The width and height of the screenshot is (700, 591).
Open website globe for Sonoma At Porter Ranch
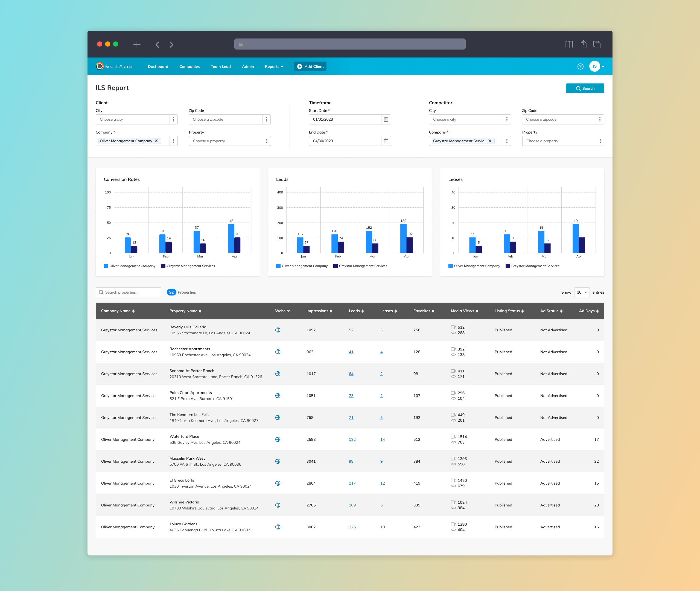(x=278, y=373)
